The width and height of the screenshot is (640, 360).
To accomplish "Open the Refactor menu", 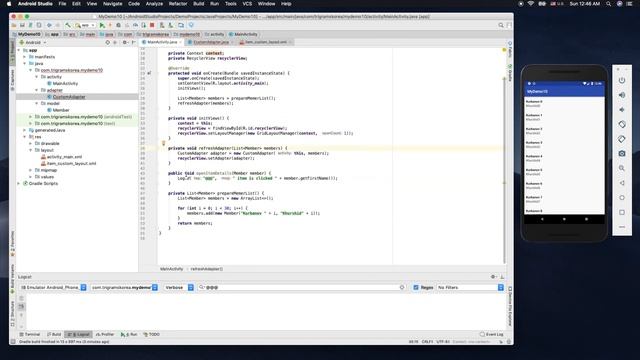I will tap(178, 4).
